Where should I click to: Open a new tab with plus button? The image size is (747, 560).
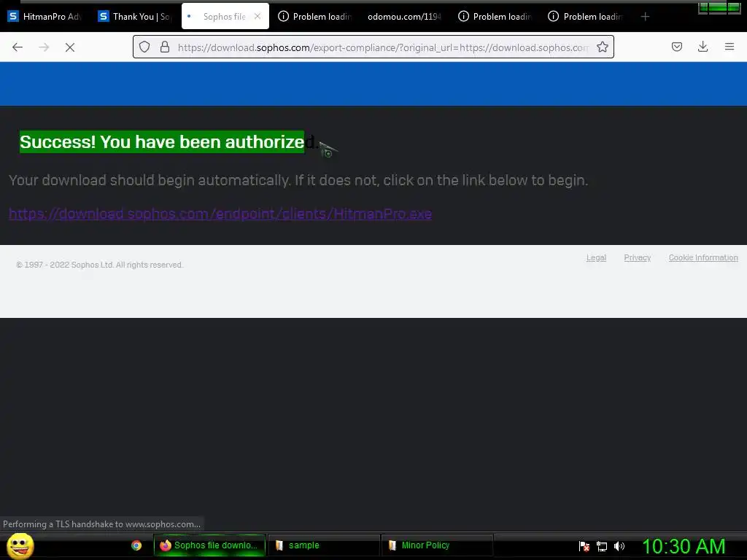pos(645,17)
